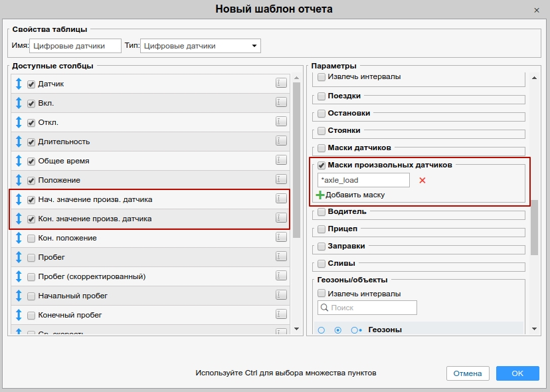Enable the Водитель parameter checkbox

321,212
